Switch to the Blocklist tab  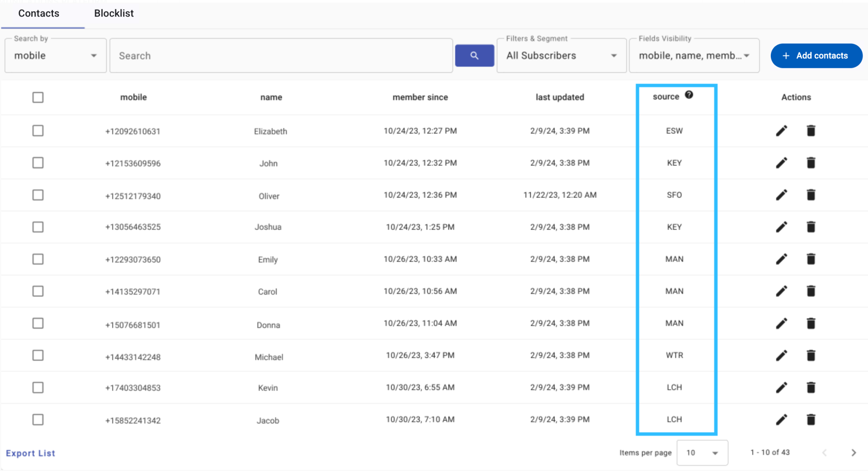[x=114, y=14]
